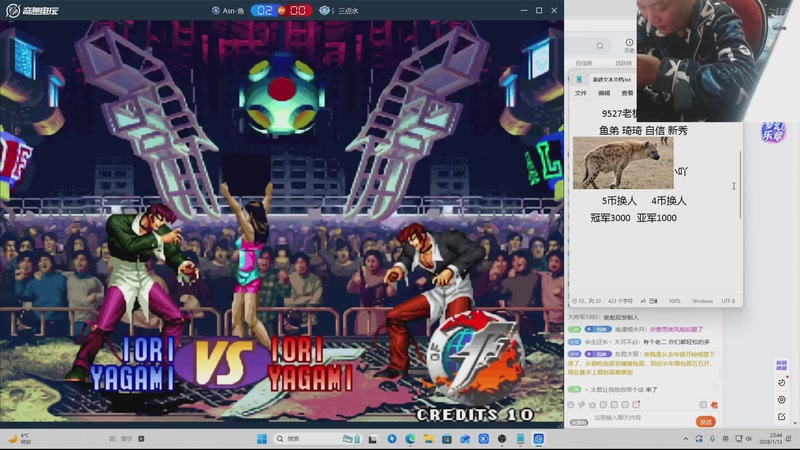Click the weather widget showing 6°C
The width and height of the screenshot is (800, 450).
tap(19, 439)
